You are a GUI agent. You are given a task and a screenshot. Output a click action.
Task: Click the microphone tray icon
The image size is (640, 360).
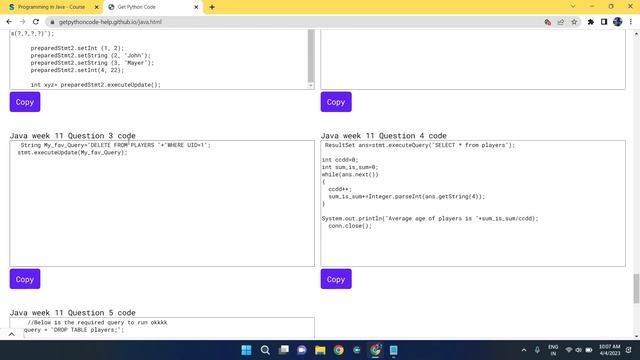(x=537, y=350)
